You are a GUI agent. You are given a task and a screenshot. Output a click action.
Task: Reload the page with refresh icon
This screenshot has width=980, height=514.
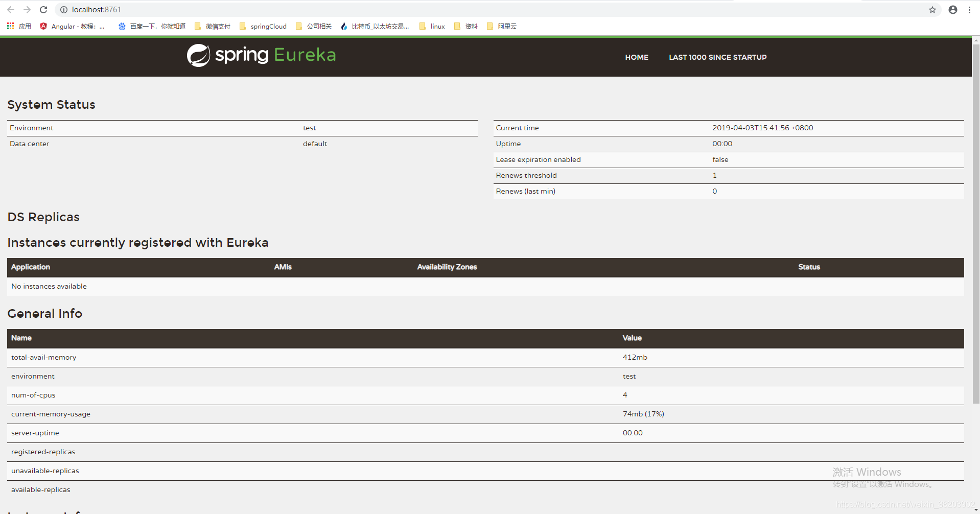tap(43, 10)
